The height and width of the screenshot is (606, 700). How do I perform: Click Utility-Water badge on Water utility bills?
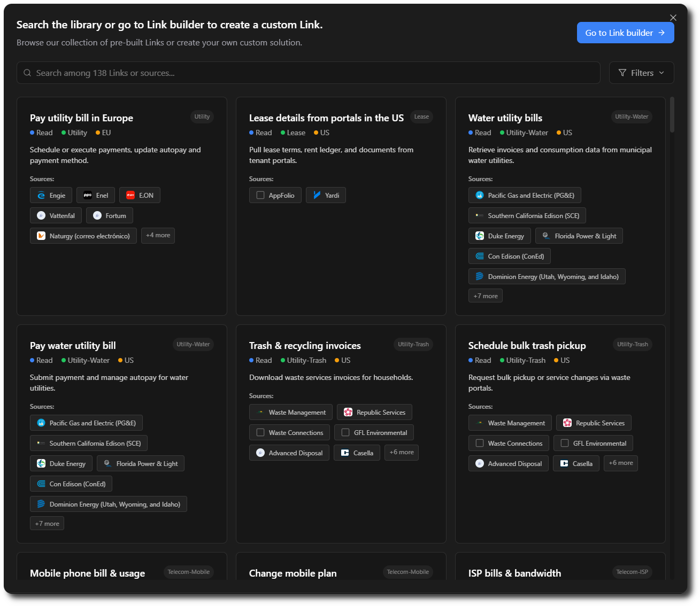pos(632,116)
